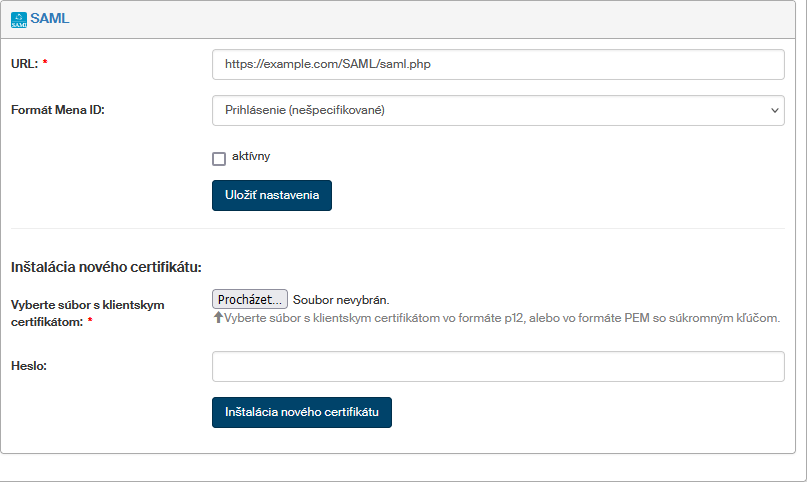Click the 'SAML' panel header title

[x=50, y=18]
